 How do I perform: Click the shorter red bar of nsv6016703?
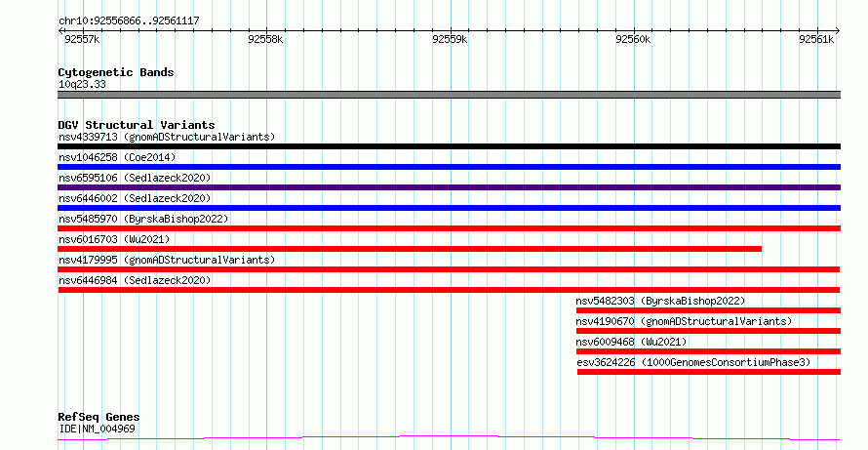click(x=410, y=249)
